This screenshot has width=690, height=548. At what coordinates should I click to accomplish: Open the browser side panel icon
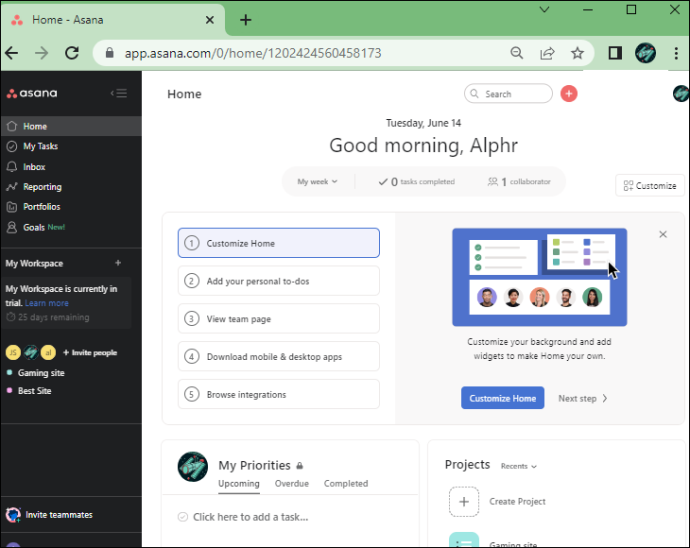(615, 53)
